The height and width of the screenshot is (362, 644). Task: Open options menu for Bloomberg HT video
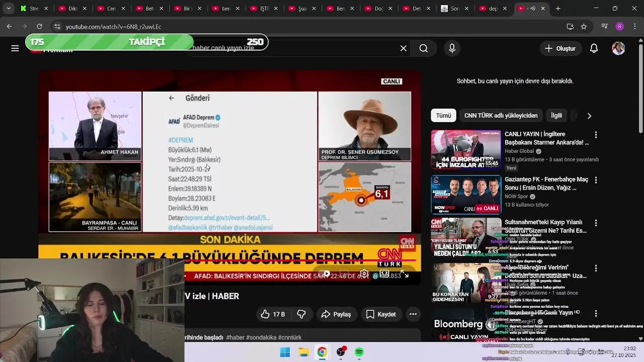596,313
